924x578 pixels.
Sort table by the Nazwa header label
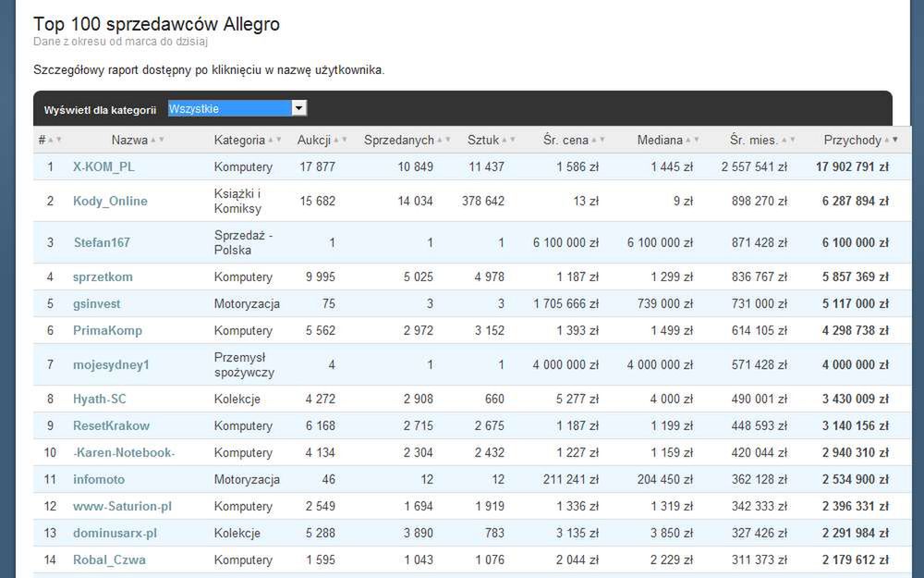(129, 141)
